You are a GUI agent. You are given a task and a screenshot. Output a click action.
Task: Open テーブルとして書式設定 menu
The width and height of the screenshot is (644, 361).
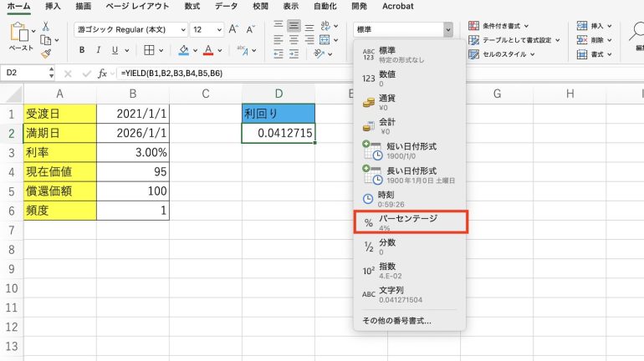(x=514, y=40)
